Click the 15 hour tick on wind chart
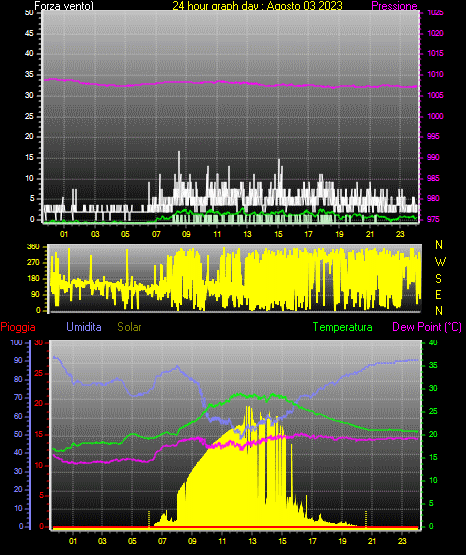The image size is (466, 555). click(x=278, y=234)
